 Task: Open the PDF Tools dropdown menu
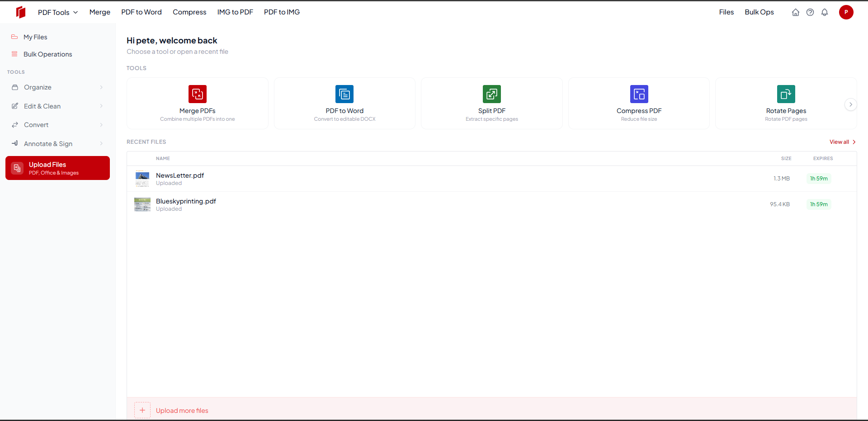(58, 12)
